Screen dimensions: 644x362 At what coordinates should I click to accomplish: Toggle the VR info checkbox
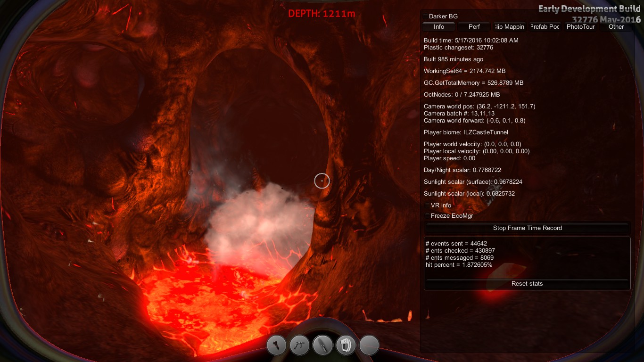click(427, 206)
